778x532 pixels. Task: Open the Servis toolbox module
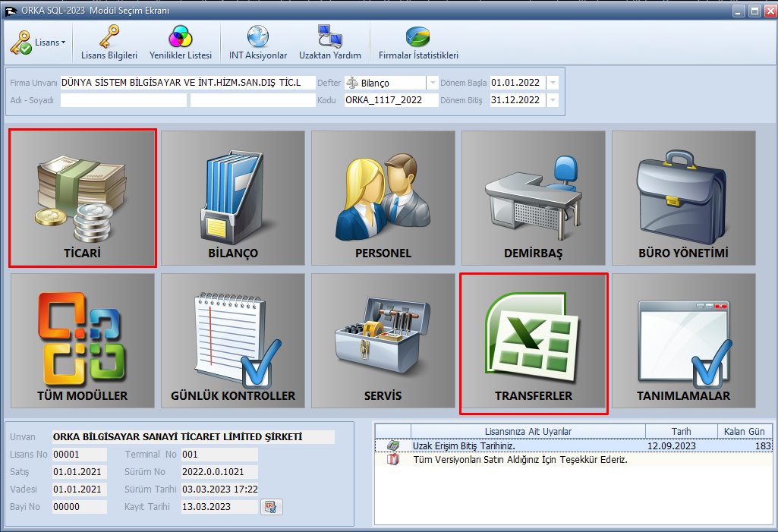[x=383, y=341]
